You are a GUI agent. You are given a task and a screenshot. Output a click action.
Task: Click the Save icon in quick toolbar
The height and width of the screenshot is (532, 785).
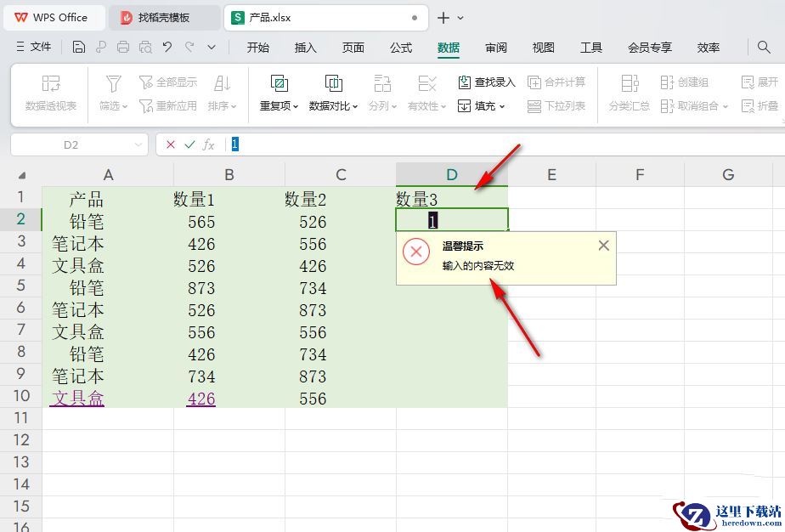(x=79, y=47)
